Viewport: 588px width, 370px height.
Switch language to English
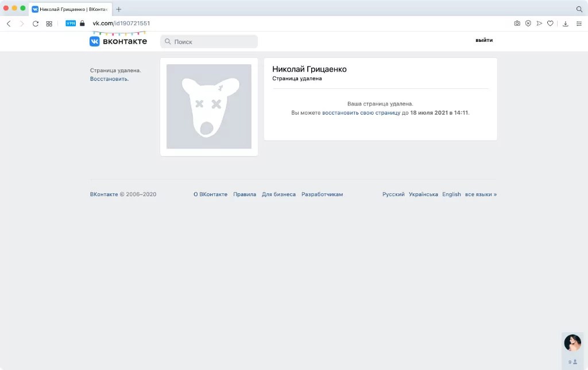[451, 194]
